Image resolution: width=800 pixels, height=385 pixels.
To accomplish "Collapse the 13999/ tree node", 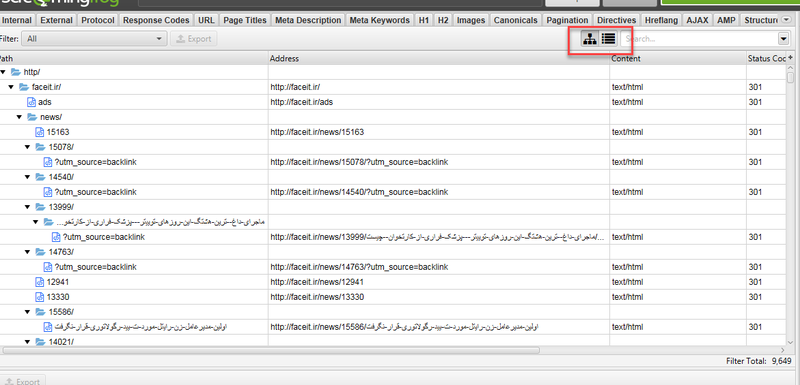I will 28,207.
